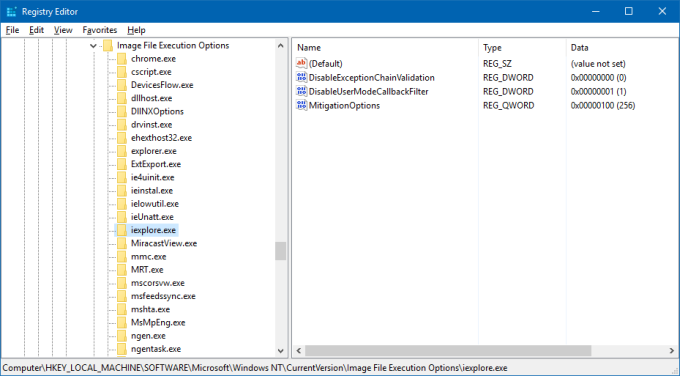Click the ExtExport.exe folder icon
Viewport: 680px width, 376px height.
(122, 164)
